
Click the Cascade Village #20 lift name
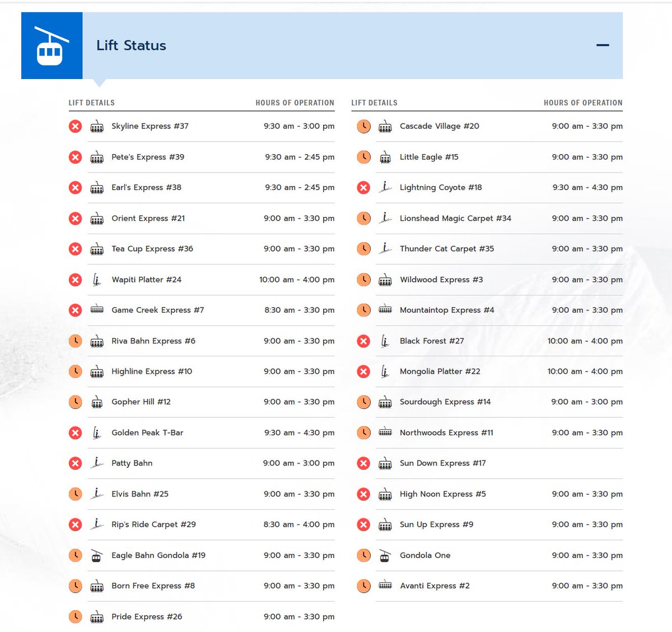click(440, 126)
